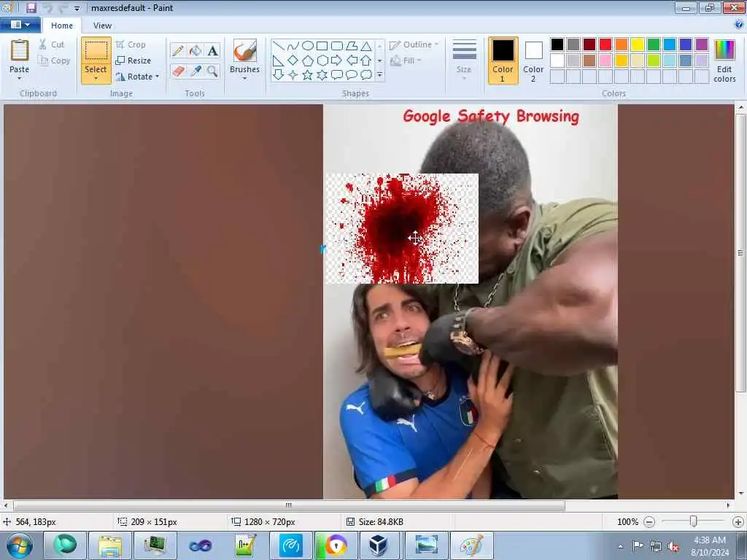Select the Oval shape
This screenshot has width=747, height=560.
pos(308,46)
